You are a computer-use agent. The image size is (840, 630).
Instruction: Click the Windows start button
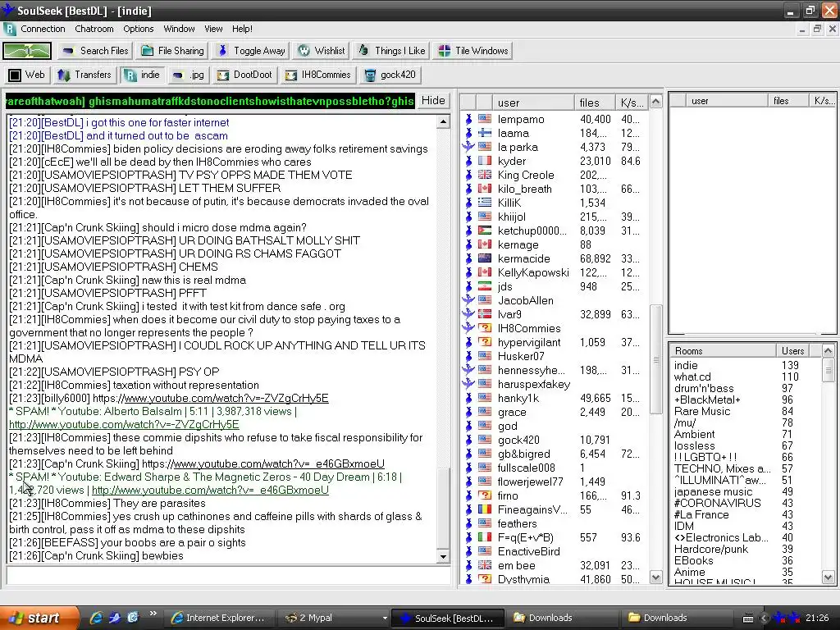click(x=39, y=618)
